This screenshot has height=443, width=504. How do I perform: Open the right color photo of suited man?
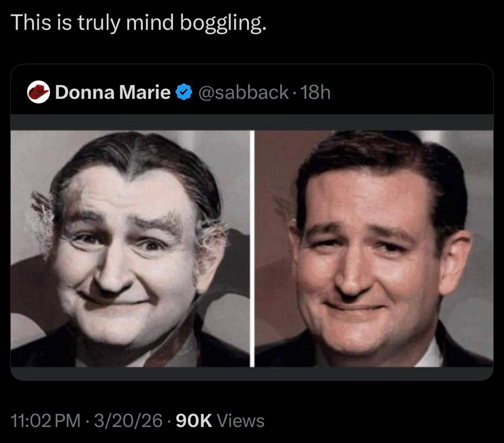(374, 248)
